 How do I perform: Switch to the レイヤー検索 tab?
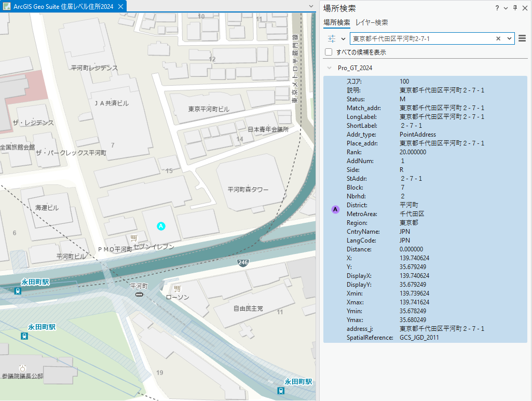point(372,22)
